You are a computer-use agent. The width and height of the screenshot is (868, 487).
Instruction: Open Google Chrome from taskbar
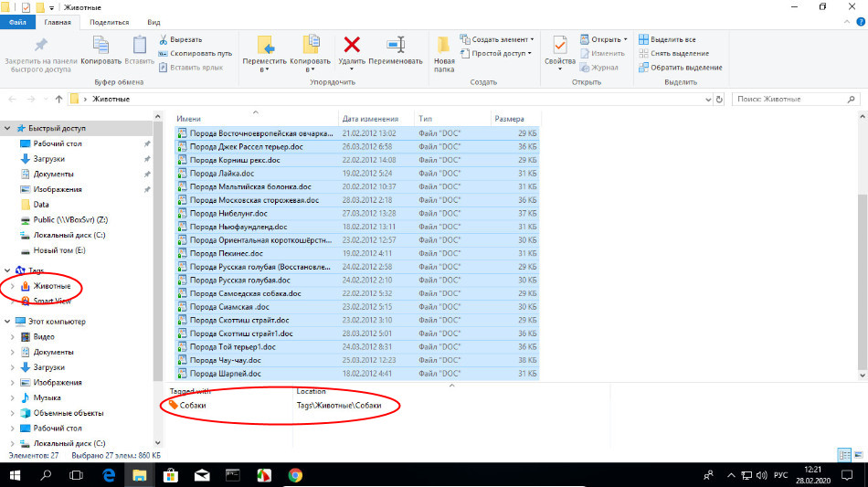(x=295, y=475)
